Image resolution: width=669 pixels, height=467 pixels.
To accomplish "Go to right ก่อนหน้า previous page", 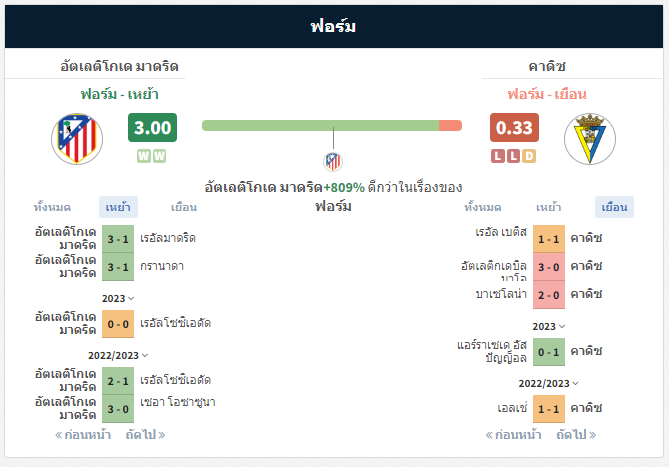I will click(513, 435).
